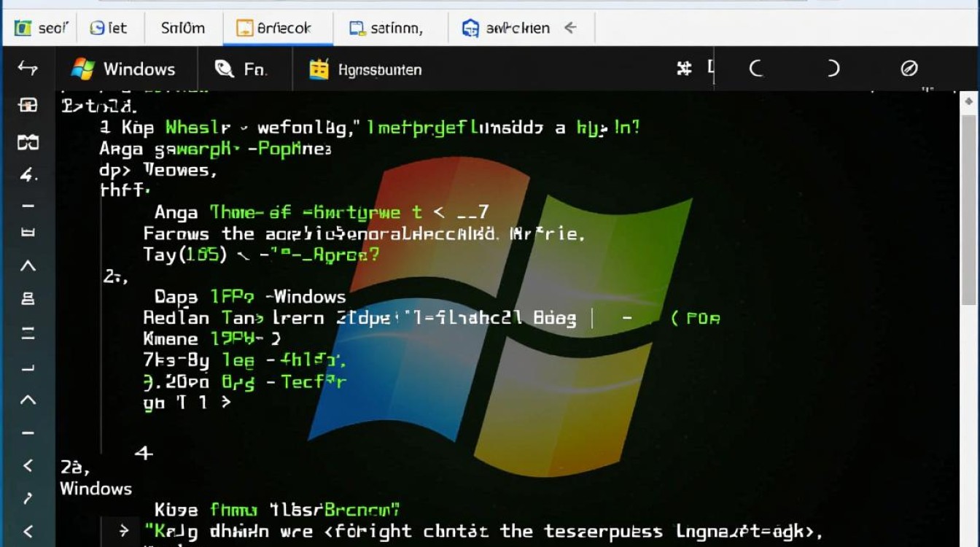Click the left chevron above the bottom one
Image resolution: width=980 pixels, height=547 pixels.
28,465
